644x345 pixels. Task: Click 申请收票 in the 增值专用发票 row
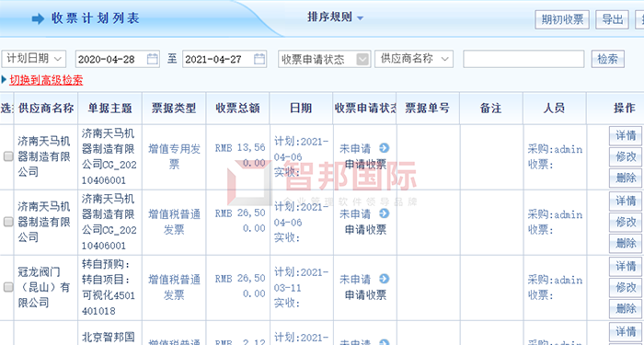pos(365,164)
